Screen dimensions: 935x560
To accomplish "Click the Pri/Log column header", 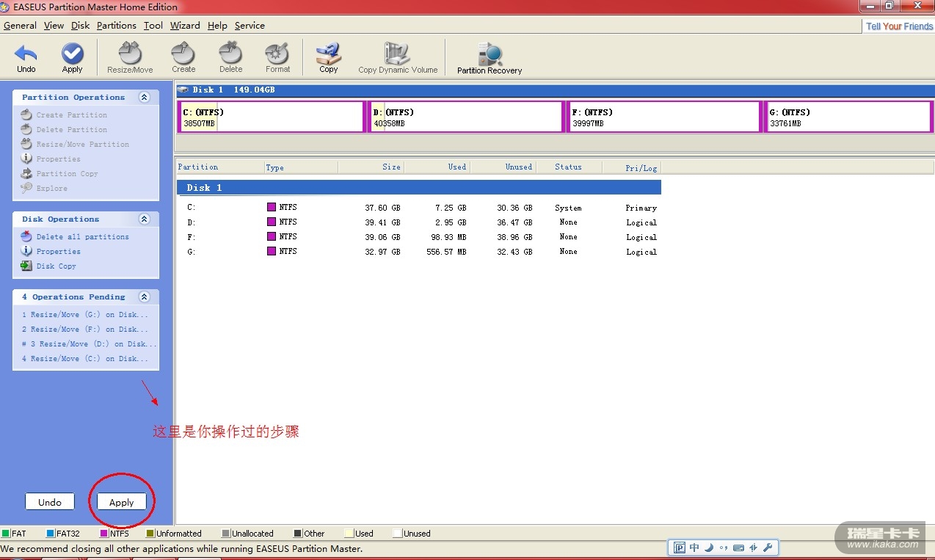I will click(x=632, y=167).
